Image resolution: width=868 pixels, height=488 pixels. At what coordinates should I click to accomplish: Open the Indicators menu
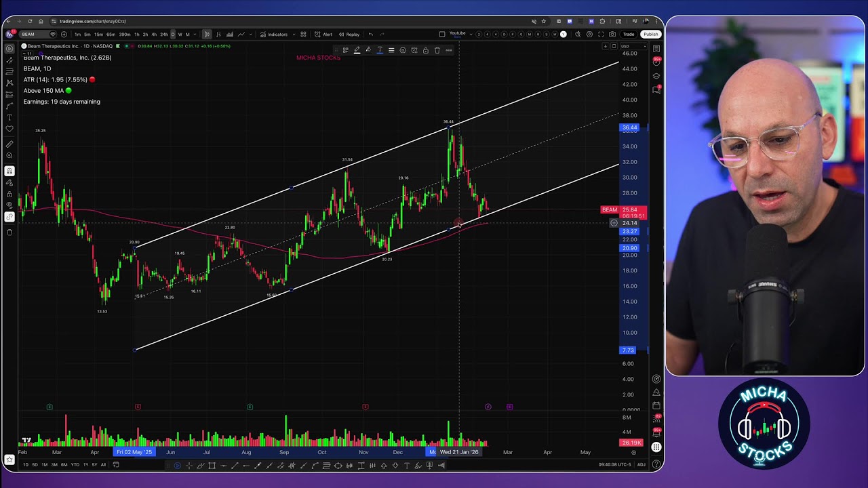274,34
